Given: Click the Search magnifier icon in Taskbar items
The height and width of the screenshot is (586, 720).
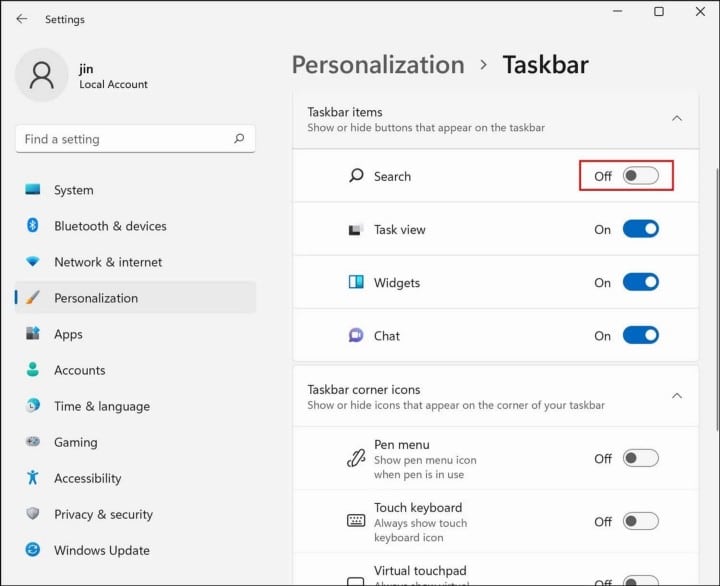Looking at the screenshot, I should [x=356, y=175].
